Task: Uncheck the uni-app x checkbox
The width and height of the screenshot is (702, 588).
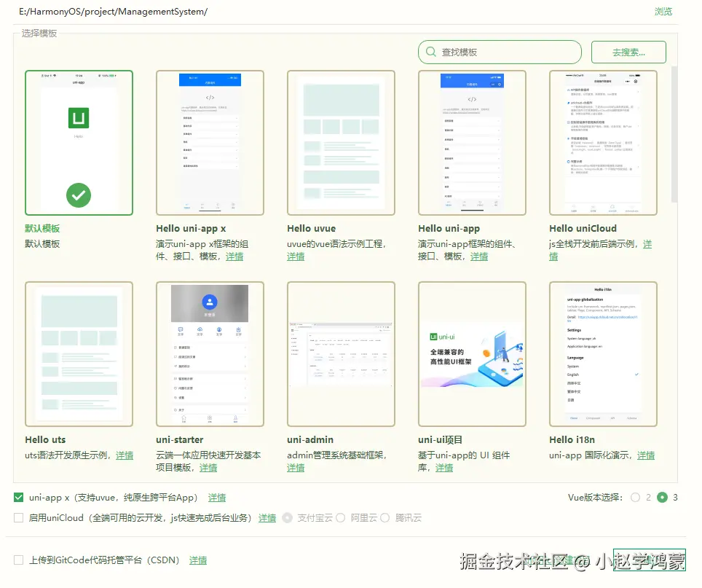Action: click(x=18, y=497)
